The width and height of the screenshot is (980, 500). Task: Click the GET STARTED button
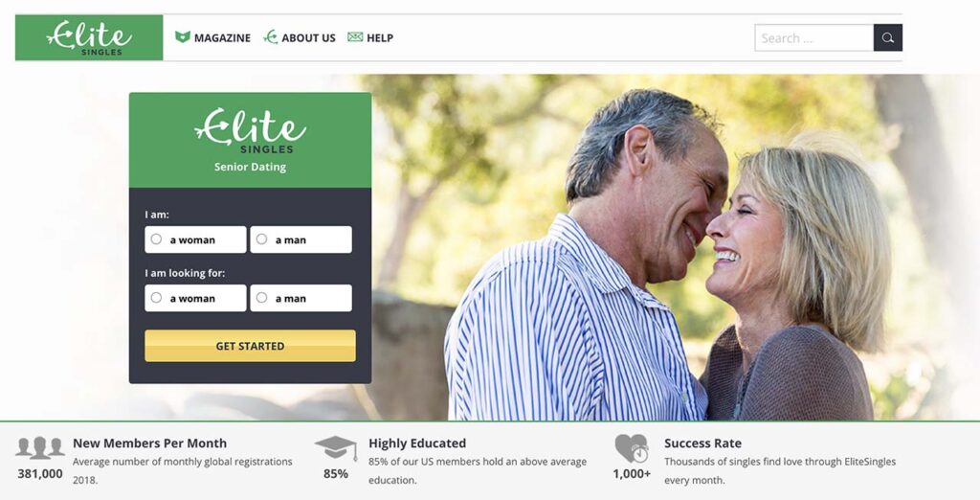pos(250,346)
